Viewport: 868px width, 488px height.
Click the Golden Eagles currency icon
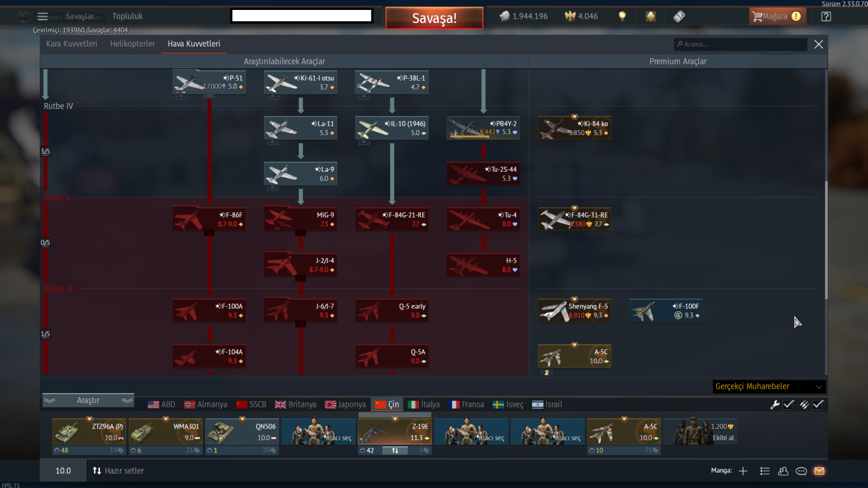[570, 17]
